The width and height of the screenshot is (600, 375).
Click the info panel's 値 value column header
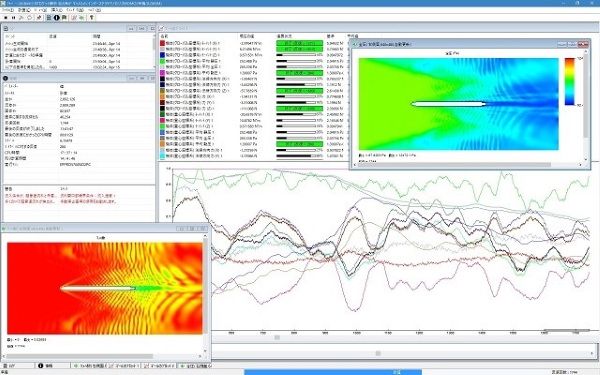pos(62,86)
